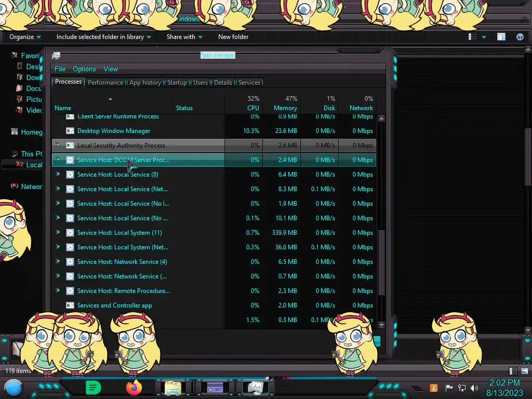Switch to the App history tab
This screenshot has width=532, height=399.
click(x=145, y=83)
